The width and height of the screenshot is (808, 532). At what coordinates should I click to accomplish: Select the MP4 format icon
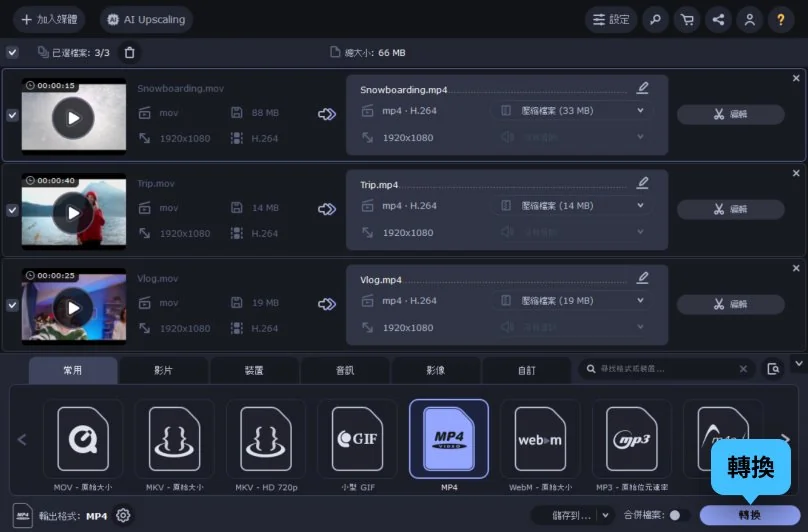[449, 439]
